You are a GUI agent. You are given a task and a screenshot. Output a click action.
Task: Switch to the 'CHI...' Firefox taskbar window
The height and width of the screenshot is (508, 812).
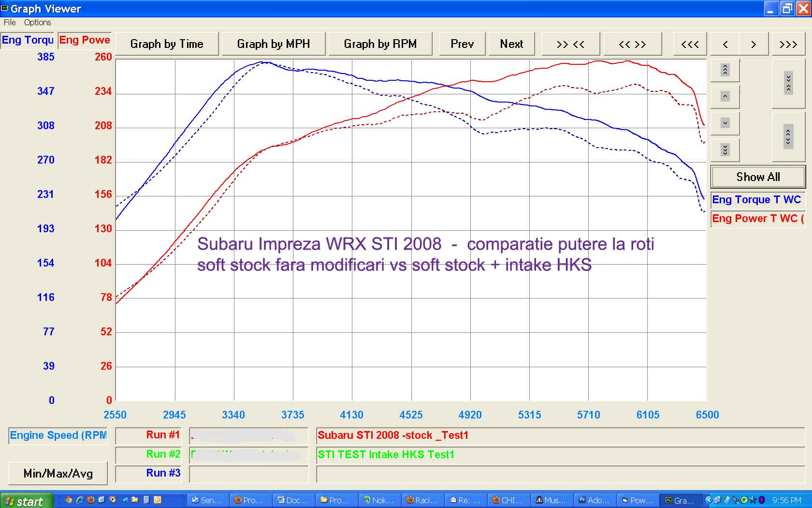tap(507, 500)
